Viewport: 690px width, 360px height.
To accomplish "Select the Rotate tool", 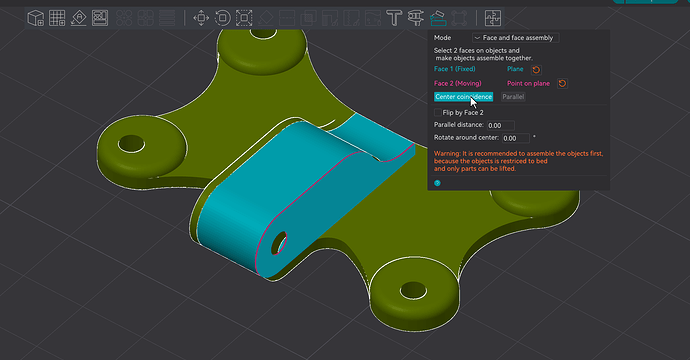I will tap(223, 18).
